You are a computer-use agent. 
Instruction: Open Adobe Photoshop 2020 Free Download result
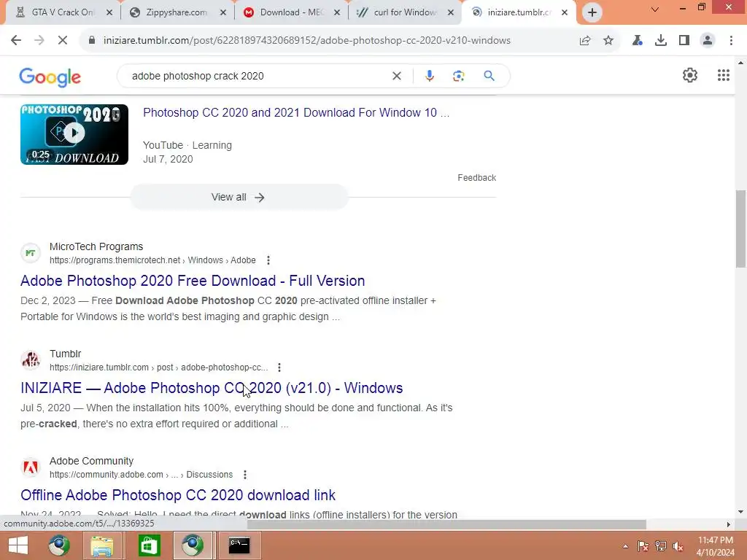pyautogui.click(x=193, y=281)
